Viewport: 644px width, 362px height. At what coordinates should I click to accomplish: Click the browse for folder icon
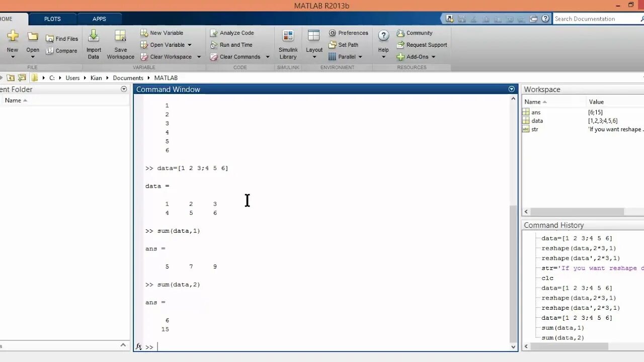coord(22,78)
